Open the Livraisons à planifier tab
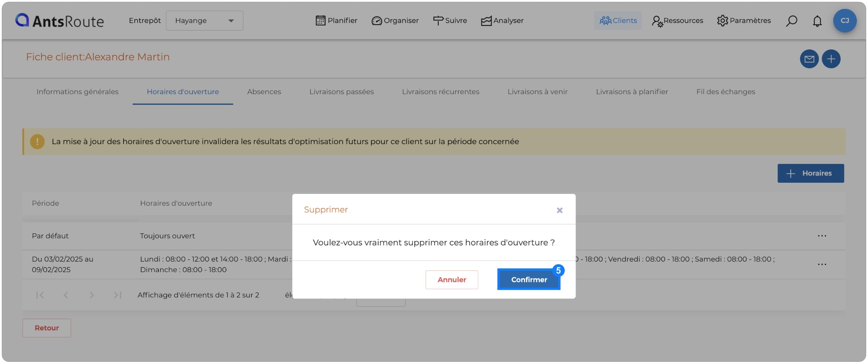The height and width of the screenshot is (364, 868). pyautogui.click(x=632, y=92)
